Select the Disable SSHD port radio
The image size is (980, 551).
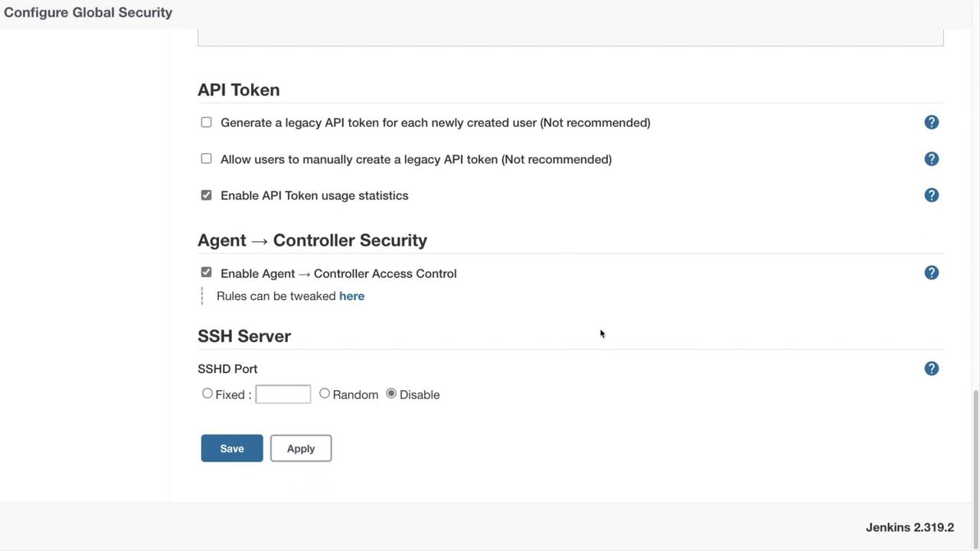tap(391, 393)
